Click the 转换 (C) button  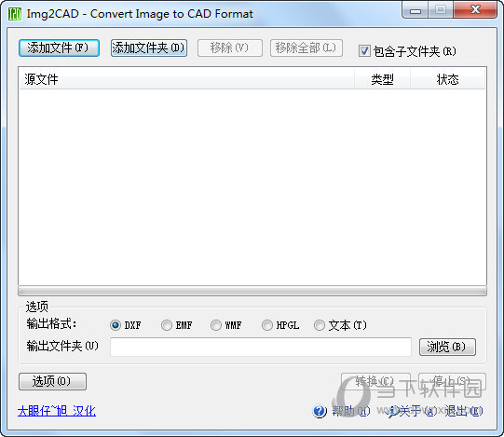pos(375,381)
